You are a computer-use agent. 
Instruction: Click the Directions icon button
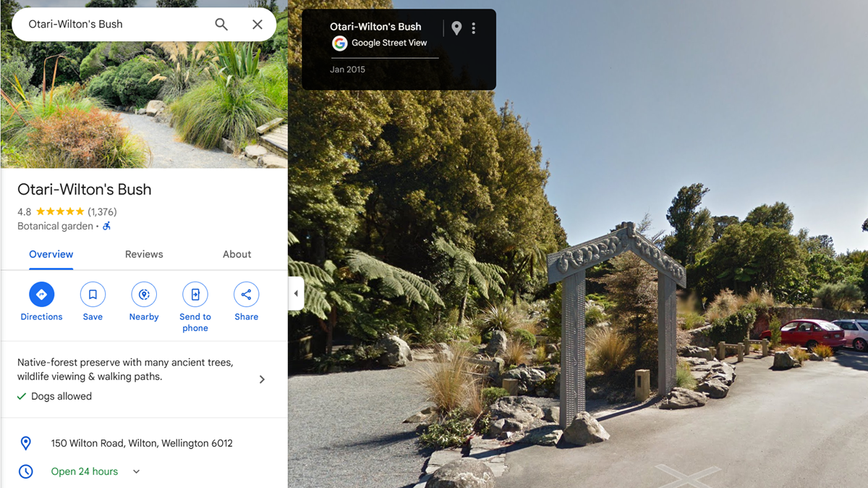click(x=41, y=295)
